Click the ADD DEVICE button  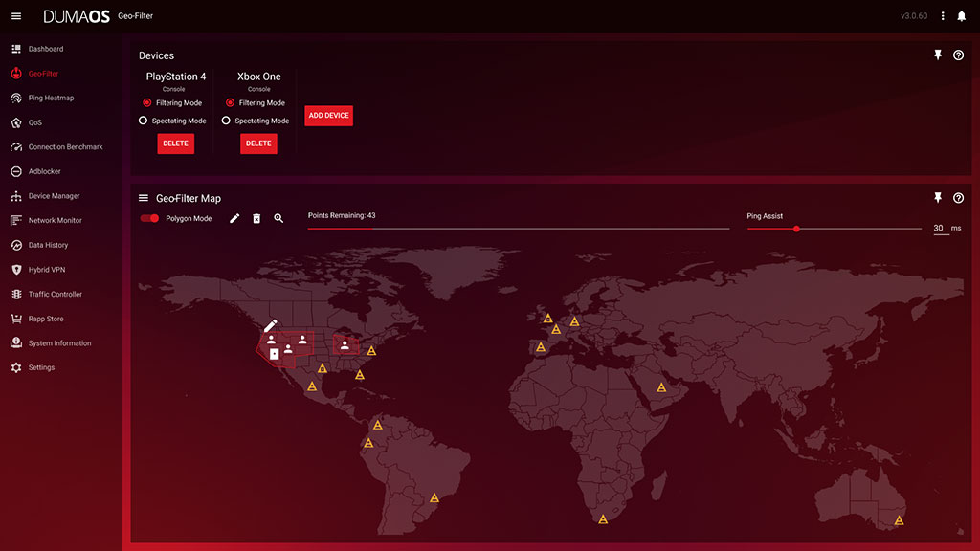point(329,116)
